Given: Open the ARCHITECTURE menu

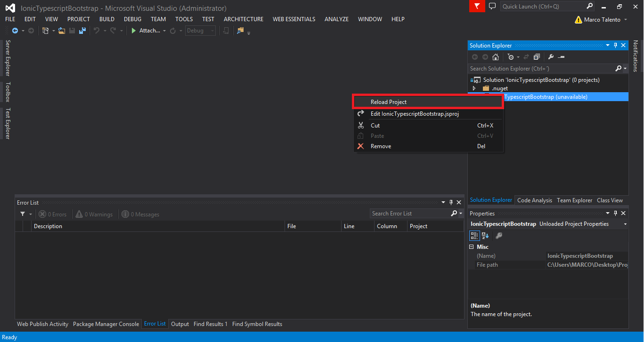Looking at the screenshot, I should click(244, 19).
